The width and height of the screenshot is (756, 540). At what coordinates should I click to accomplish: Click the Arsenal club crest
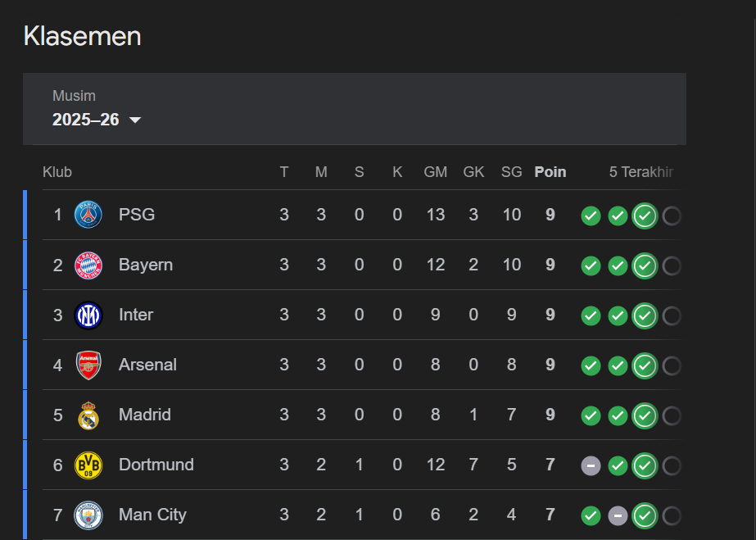[88, 365]
